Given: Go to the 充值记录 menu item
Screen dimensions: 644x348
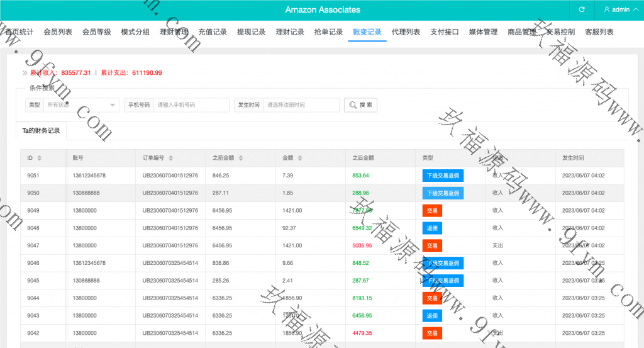Looking at the screenshot, I should 213,32.
